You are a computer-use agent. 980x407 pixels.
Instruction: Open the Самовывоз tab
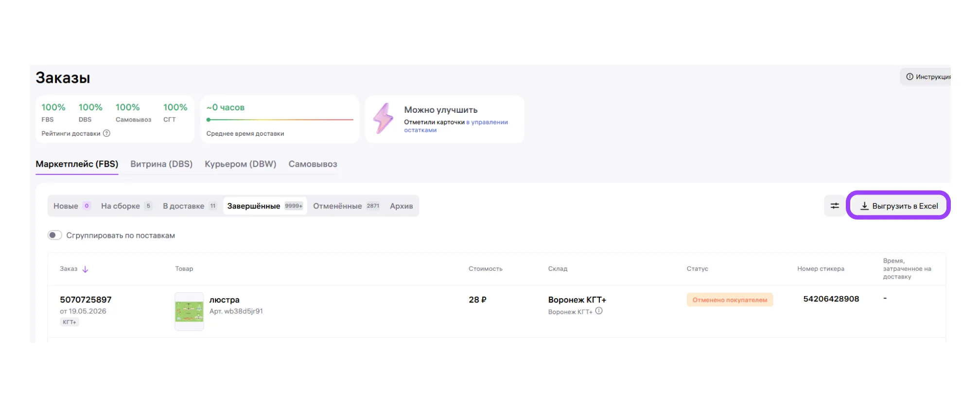click(313, 164)
